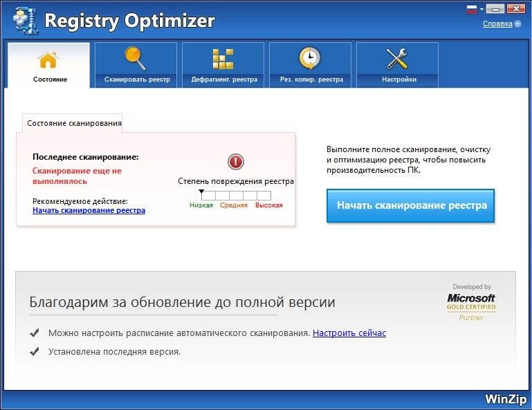
Task: Click the checkmark next to Установлена последняя версия
Action: (x=35, y=352)
